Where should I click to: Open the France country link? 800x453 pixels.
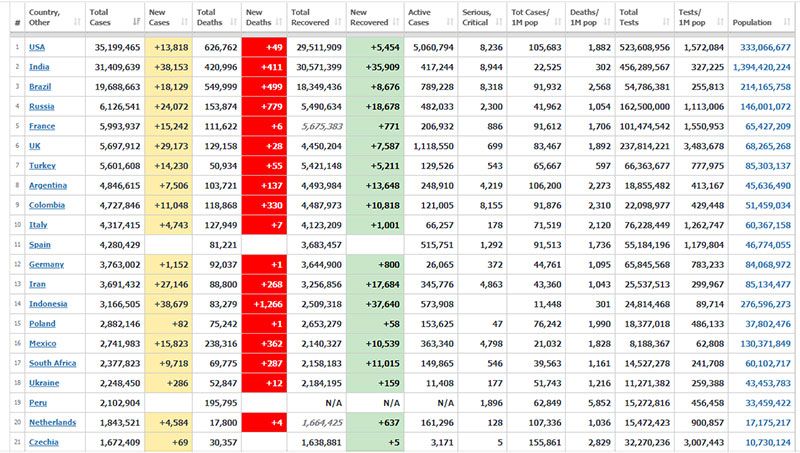[x=42, y=126]
